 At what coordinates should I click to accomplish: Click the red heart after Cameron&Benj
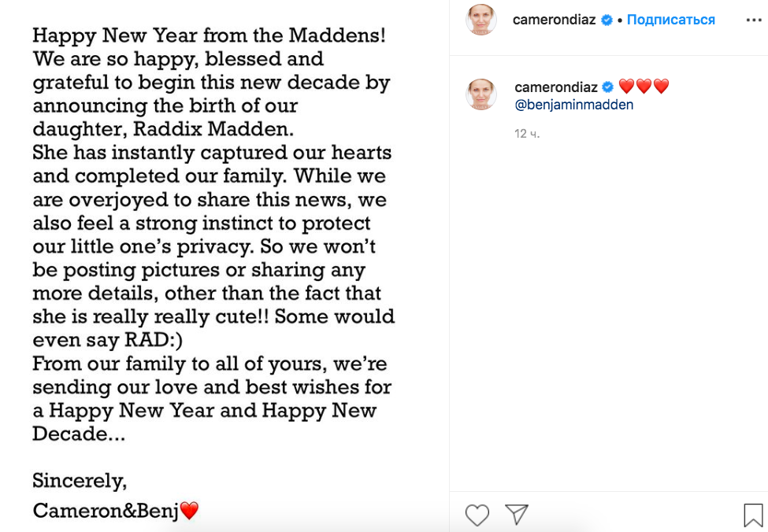pos(190,511)
